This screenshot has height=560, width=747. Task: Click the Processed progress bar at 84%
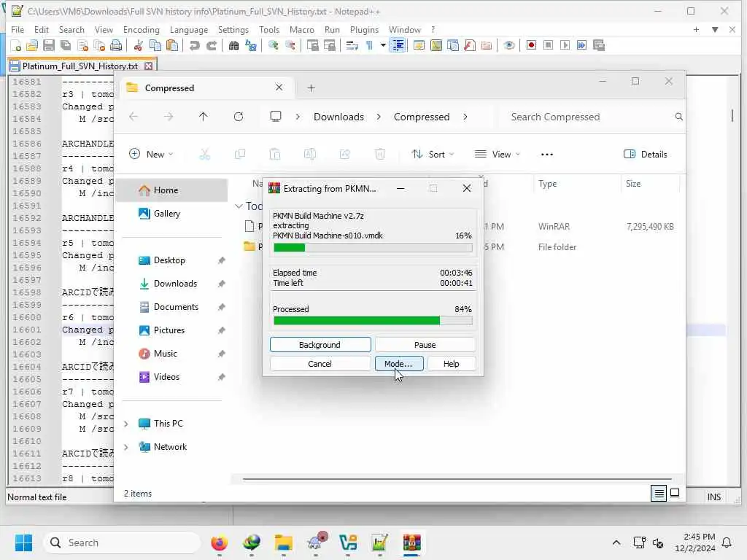tap(373, 321)
